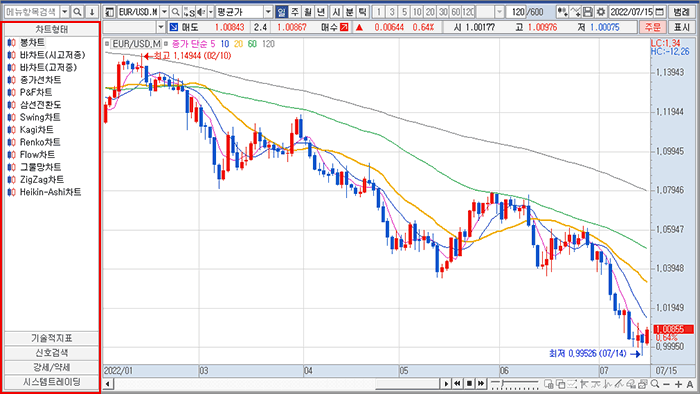This screenshot has height=394, width=700.
Task: Click the 표시 button
Action: click(681, 27)
